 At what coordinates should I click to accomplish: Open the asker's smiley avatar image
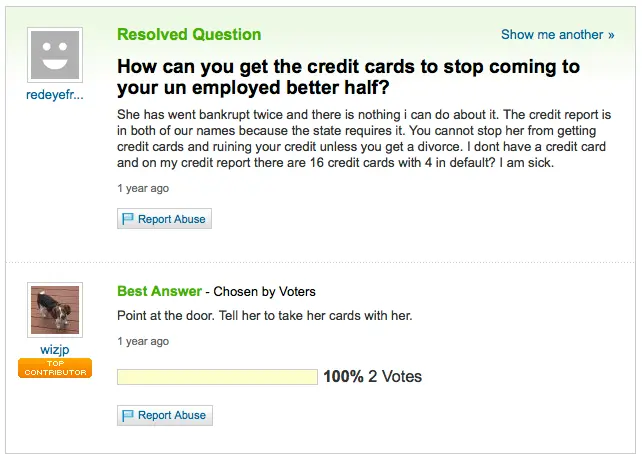tap(55, 55)
